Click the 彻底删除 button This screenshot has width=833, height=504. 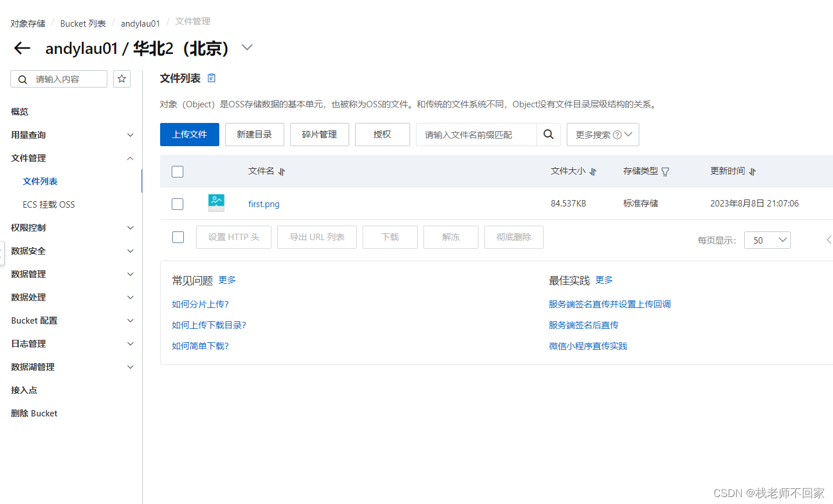(514, 237)
